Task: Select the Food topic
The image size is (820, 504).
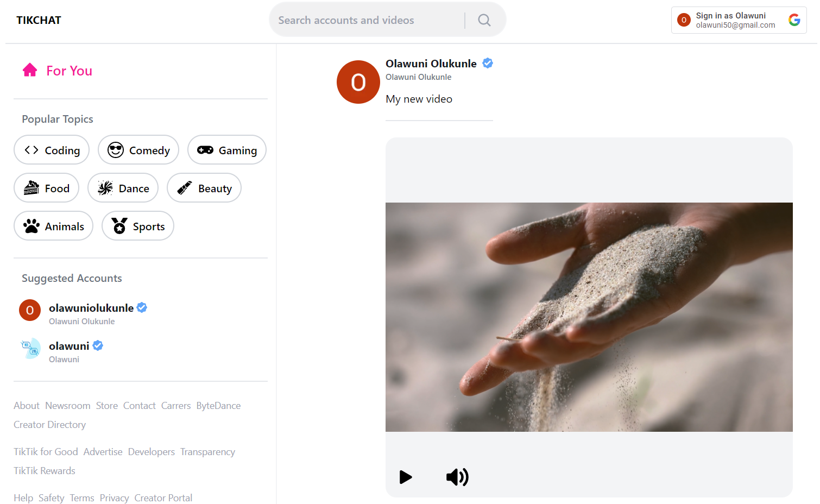Action: click(x=47, y=188)
